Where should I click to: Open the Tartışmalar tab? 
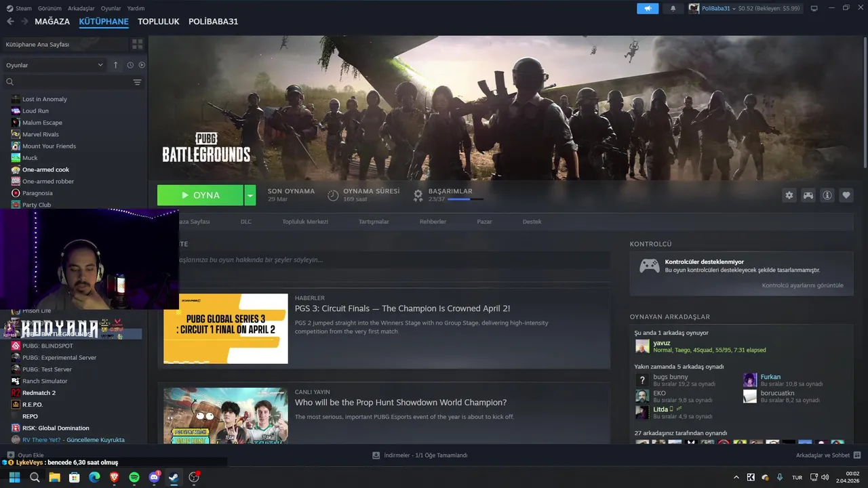tap(374, 222)
